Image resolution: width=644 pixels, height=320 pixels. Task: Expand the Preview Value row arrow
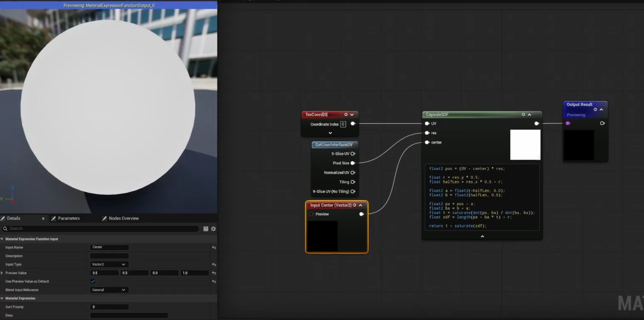[2, 273]
